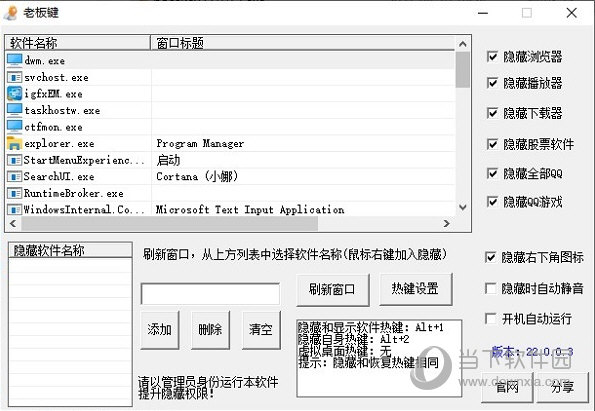The image size is (595, 411).
Task: Click the horizontal scroll right arrow
Action: (447, 224)
